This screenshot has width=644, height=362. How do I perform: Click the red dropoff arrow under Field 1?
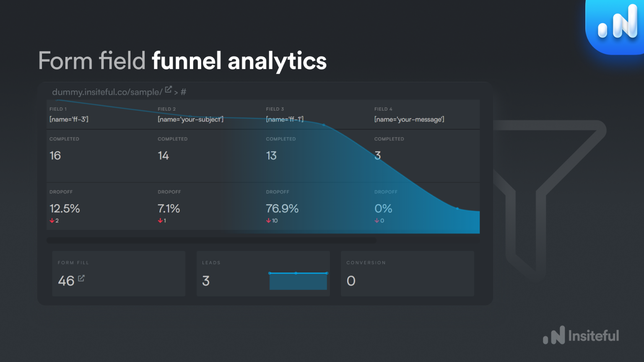[x=51, y=220]
